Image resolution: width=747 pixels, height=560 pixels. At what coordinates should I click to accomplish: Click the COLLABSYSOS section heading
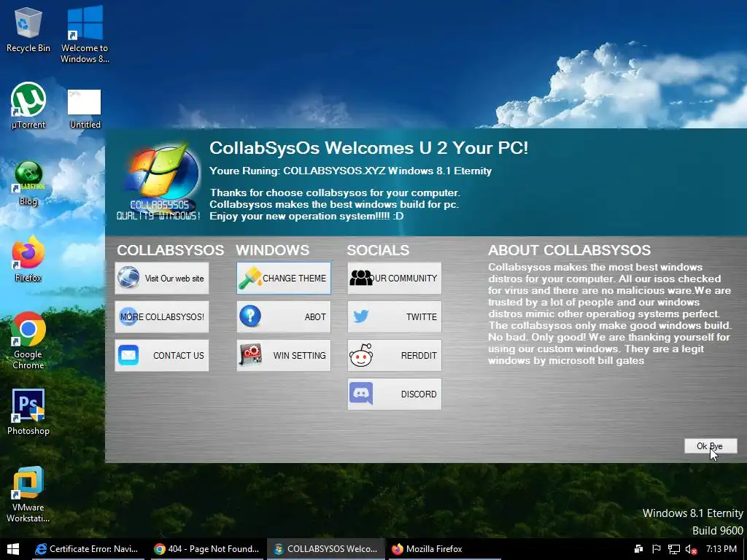(x=170, y=250)
